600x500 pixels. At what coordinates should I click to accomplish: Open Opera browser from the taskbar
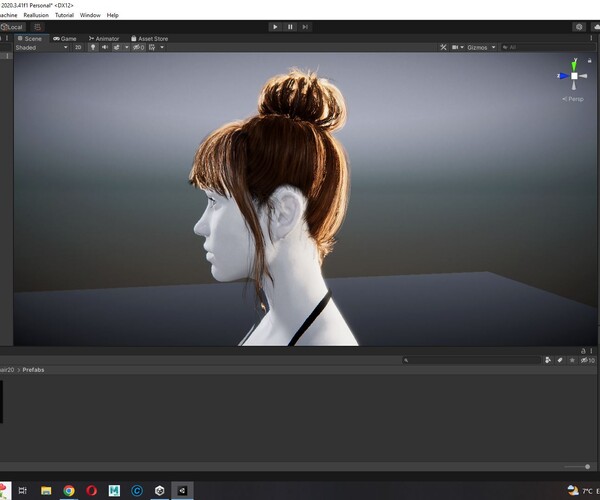[x=91, y=490]
